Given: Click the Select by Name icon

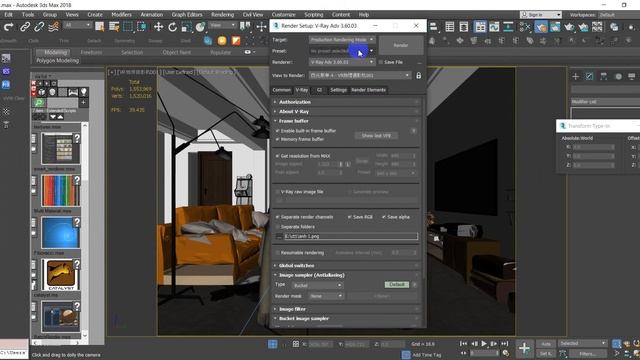Looking at the screenshot, I should (x=114, y=27).
